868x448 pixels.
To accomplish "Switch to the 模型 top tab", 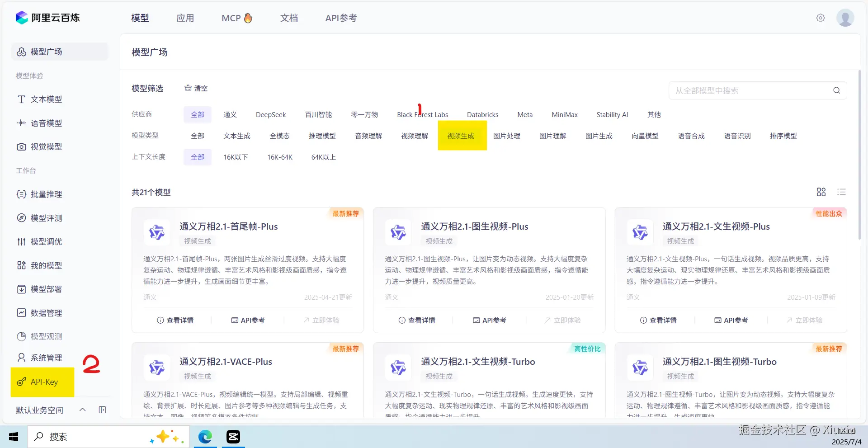I will (140, 18).
